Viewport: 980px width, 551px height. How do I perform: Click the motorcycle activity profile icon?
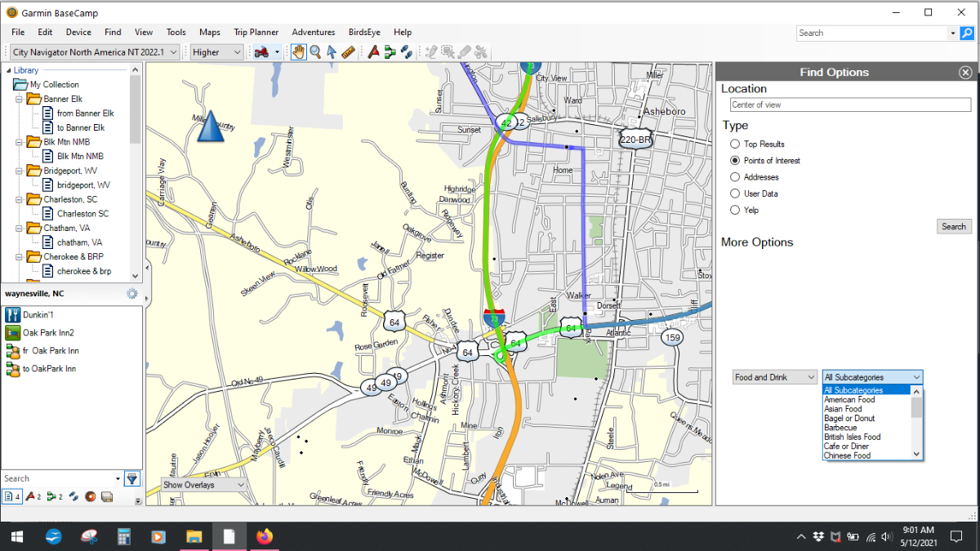[x=262, y=52]
